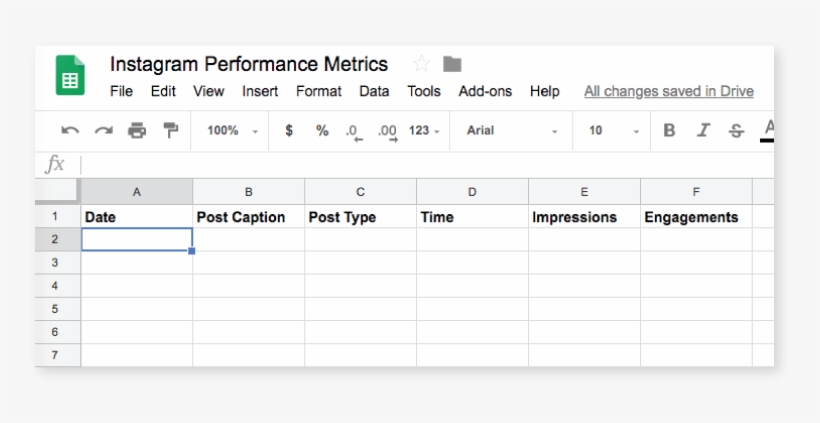This screenshot has height=423, width=820.
Task: Click the move to folder icon
Action: click(x=452, y=64)
